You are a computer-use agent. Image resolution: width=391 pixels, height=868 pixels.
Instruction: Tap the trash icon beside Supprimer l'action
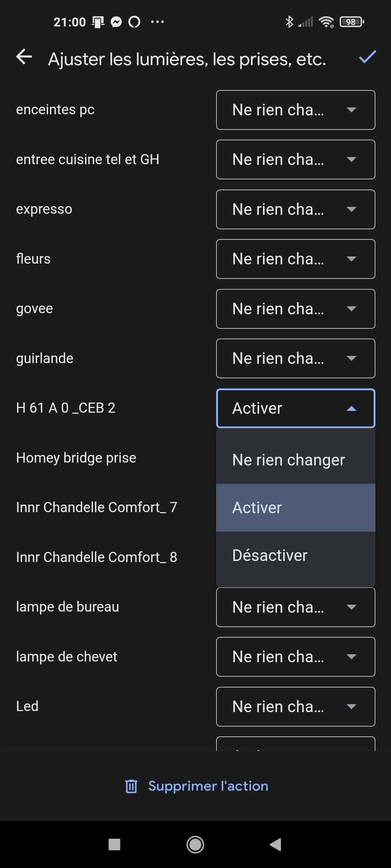pyautogui.click(x=131, y=786)
